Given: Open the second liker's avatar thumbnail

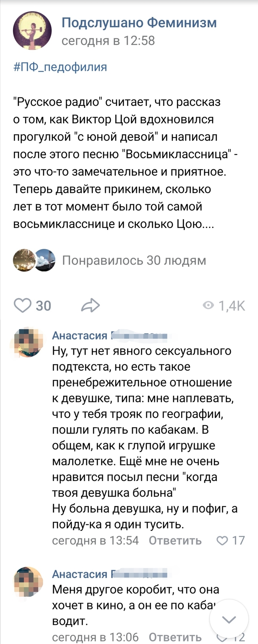Looking at the screenshot, I should 45,260.
